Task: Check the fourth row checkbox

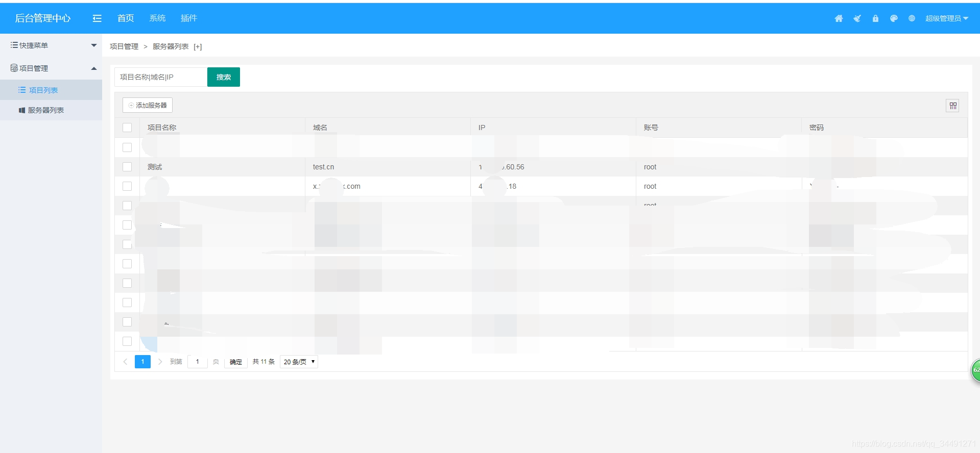Action: pos(127,206)
